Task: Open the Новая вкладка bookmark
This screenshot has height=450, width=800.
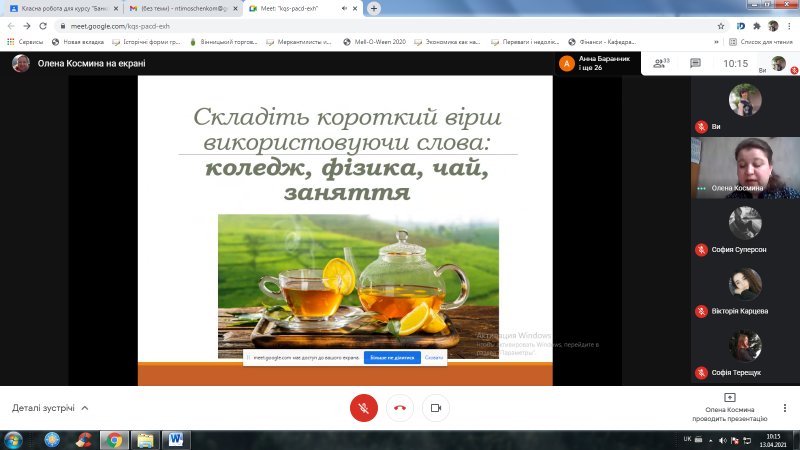Action: (78, 42)
